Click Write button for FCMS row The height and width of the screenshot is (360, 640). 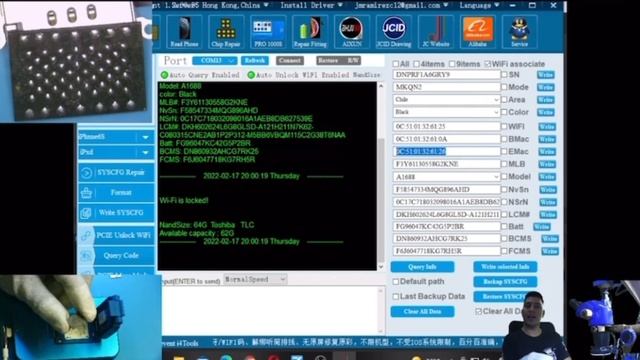point(550,251)
